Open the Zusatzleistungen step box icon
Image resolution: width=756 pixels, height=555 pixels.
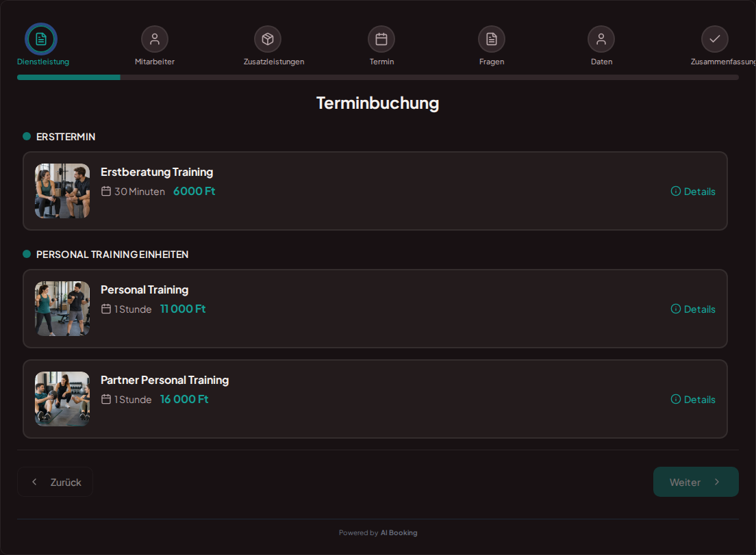click(x=268, y=39)
